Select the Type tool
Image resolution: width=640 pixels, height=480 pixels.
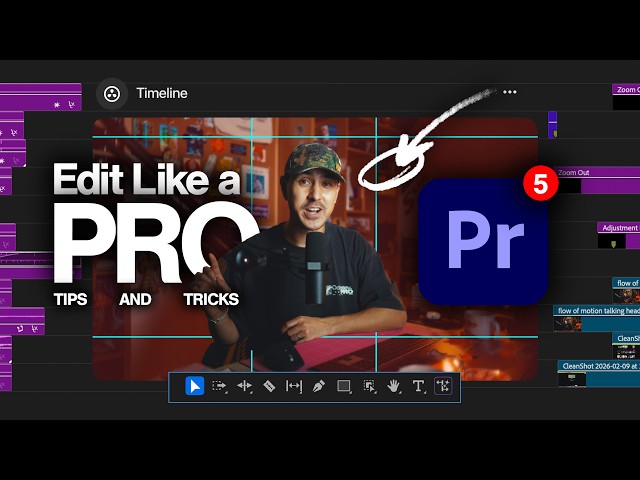(x=418, y=386)
